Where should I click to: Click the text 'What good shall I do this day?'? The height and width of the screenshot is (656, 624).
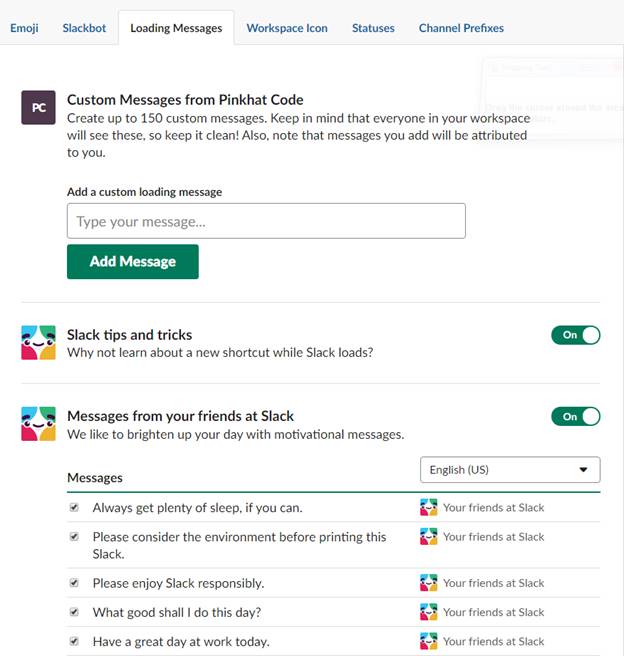177,612
